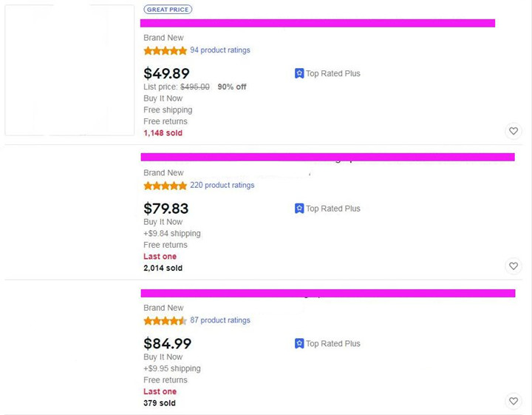This screenshot has height=415, width=532.
Task: Click the 1,148 sold text
Action: point(163,133)
